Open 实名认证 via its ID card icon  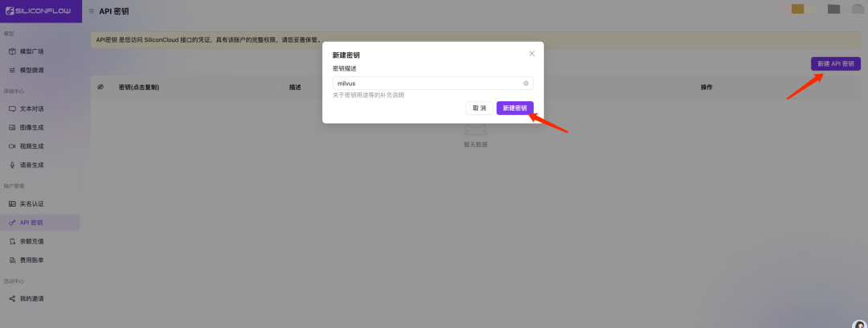pos(12,204)
